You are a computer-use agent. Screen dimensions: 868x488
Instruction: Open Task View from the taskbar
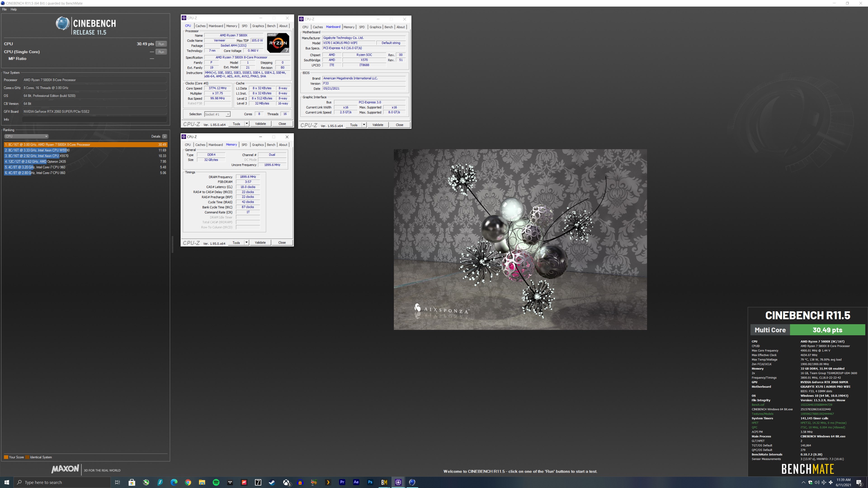tap(117, 482)
